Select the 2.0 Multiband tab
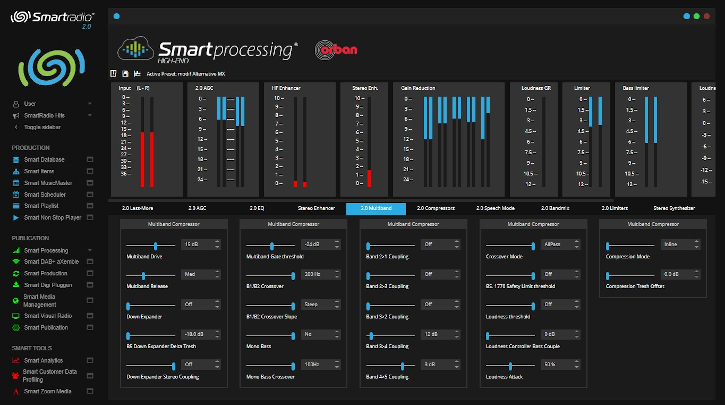Viewport: 725px width, 405px height. (376, 209)
